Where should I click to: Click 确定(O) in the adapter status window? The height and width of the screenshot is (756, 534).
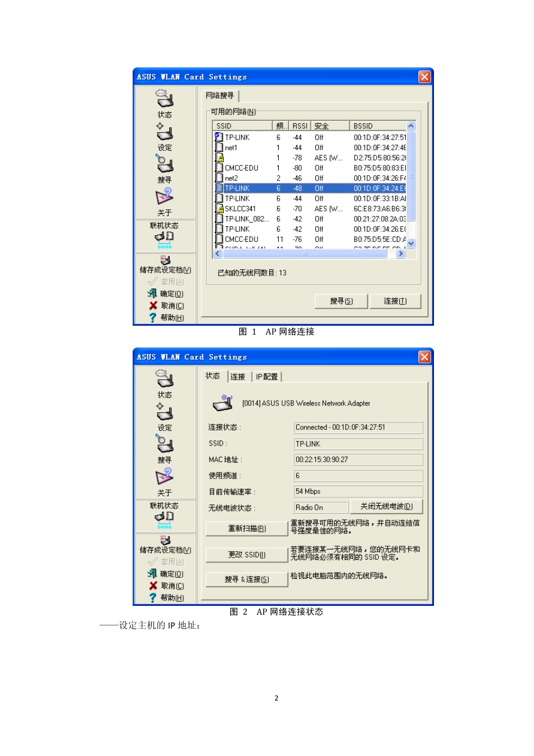point(166,574)
